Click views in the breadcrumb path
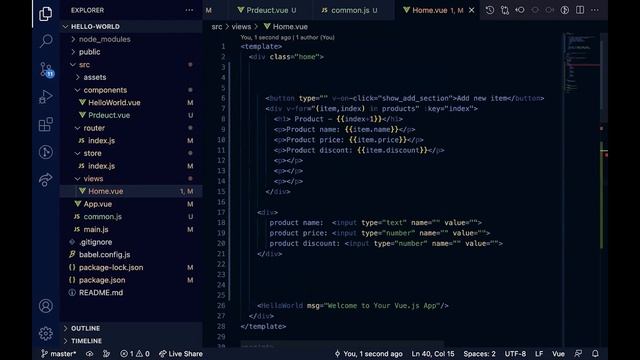 [241, 27]
